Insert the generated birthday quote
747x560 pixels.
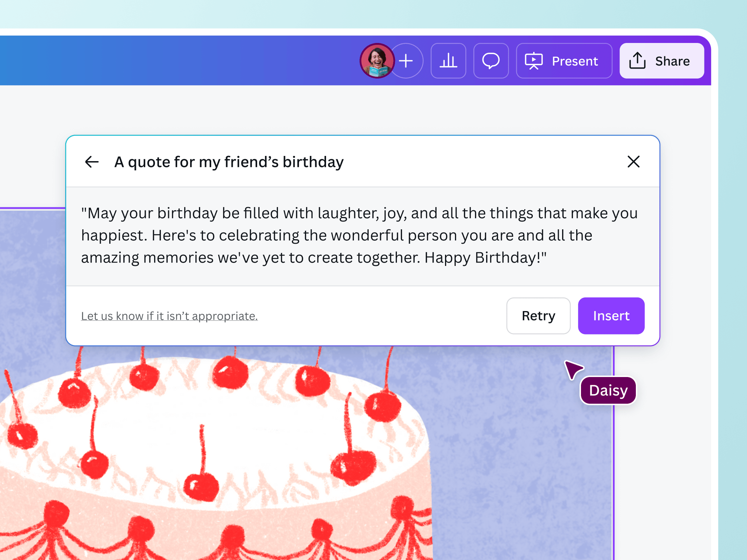(x=611, y=316)
